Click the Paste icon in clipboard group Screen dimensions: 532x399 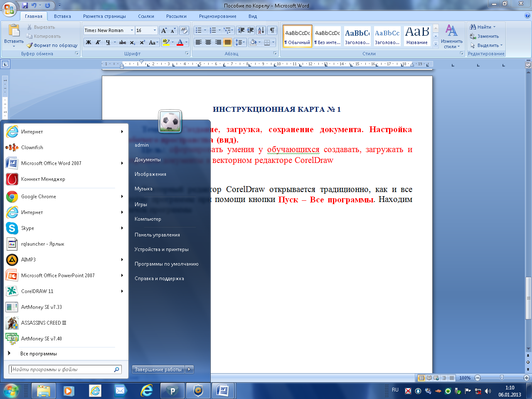pyautogui.click(x=14, y=31)
